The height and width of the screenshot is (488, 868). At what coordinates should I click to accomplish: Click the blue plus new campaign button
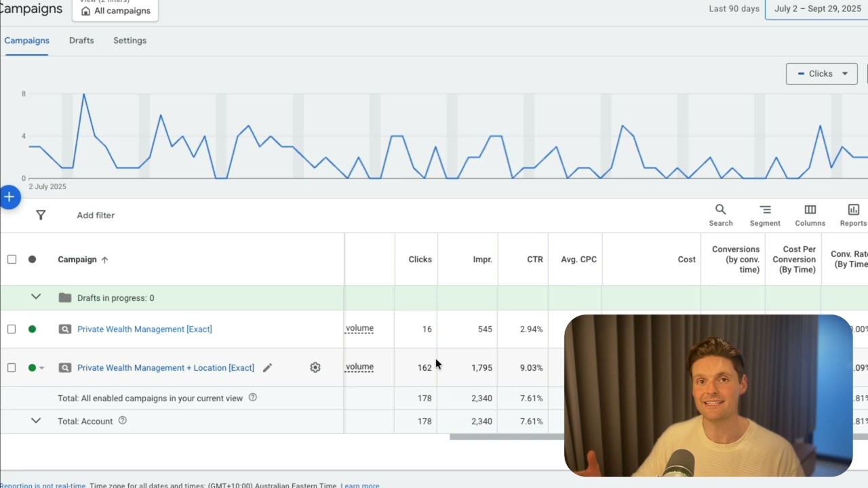9,197
